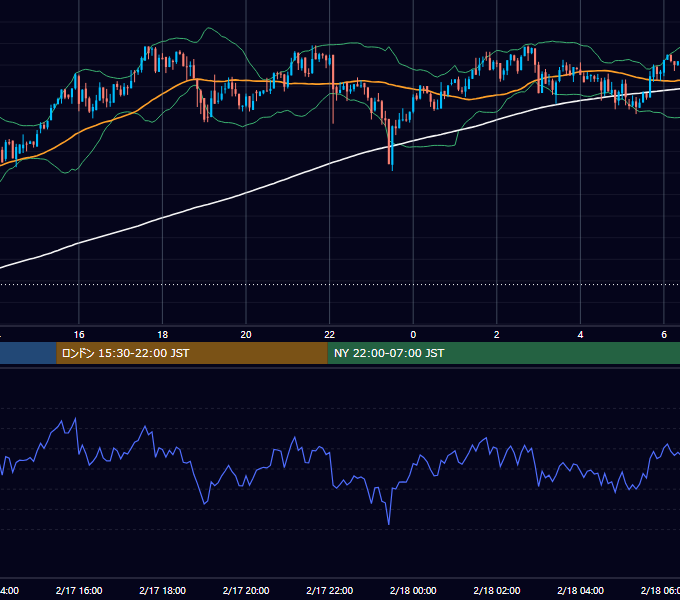Click the 4 hour axis label
The image size is (680, 600).
click(x=580, y=335)
